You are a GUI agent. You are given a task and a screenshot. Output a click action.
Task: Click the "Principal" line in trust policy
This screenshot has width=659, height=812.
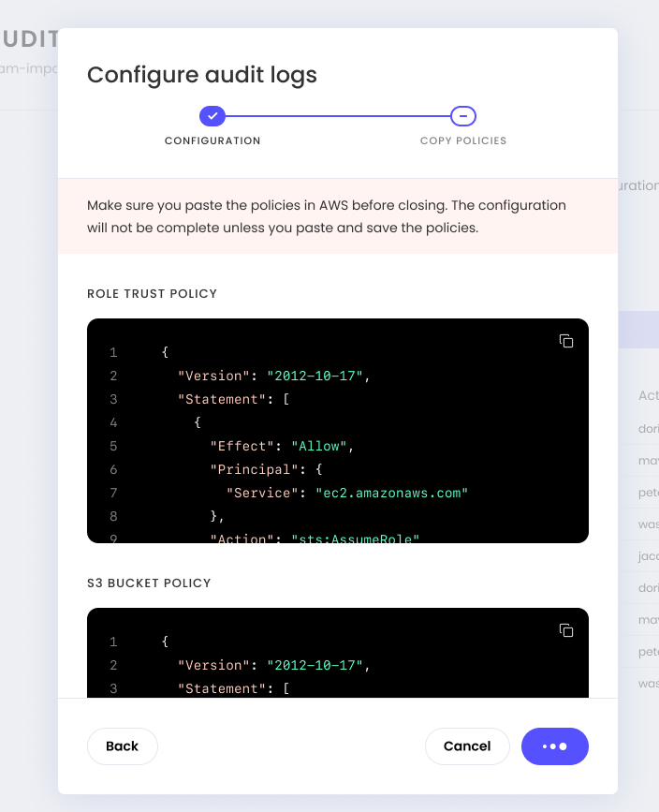tap(266, 469)
